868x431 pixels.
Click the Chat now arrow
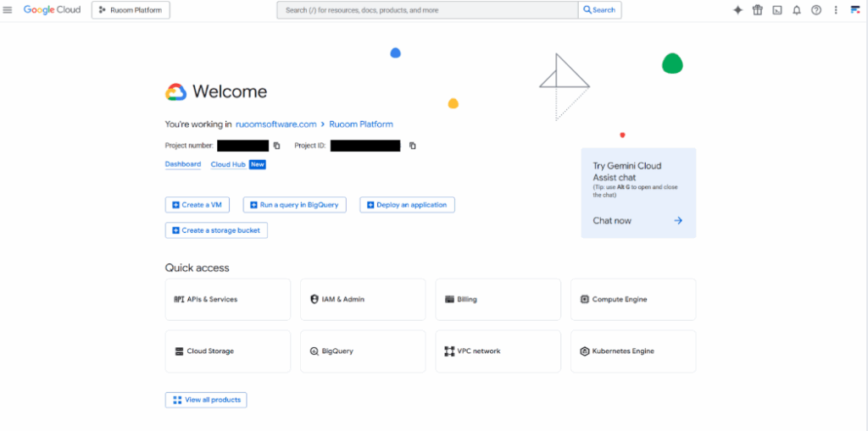[678, 221]
